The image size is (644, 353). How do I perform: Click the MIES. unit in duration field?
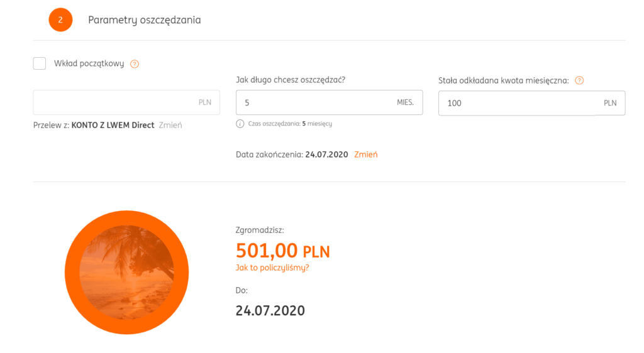click(x=405, y=102)
